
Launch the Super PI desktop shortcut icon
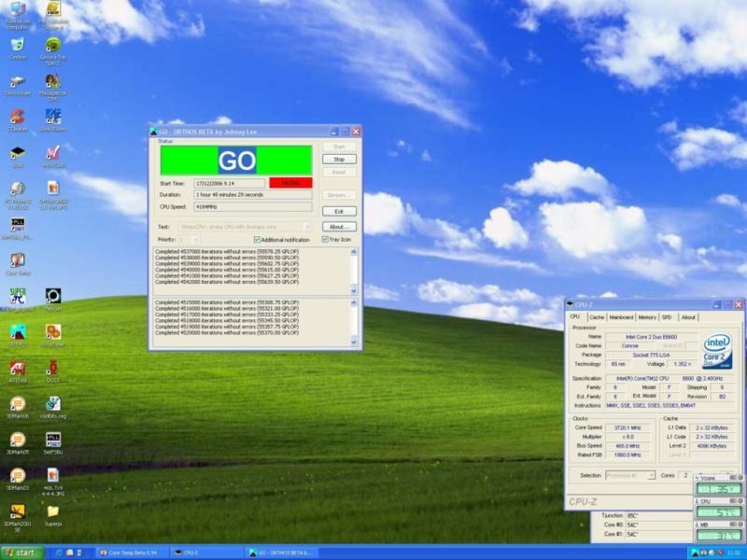click(x=18, y=296)
